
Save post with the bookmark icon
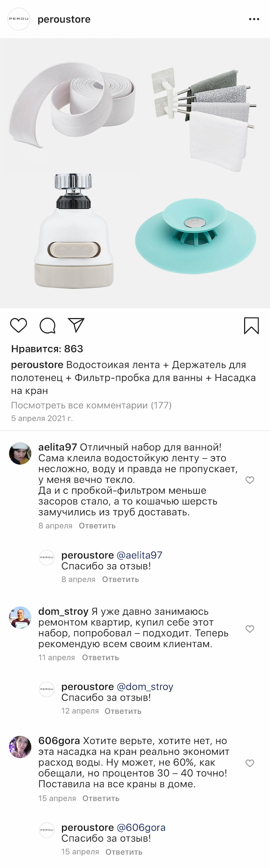(x=251, y=326)
